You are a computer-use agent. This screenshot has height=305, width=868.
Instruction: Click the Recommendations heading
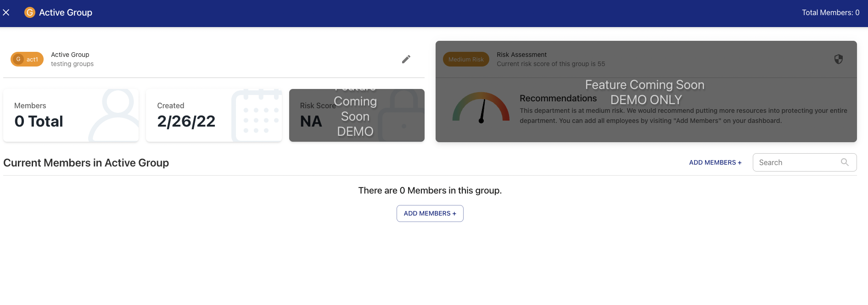pos(558,98)
